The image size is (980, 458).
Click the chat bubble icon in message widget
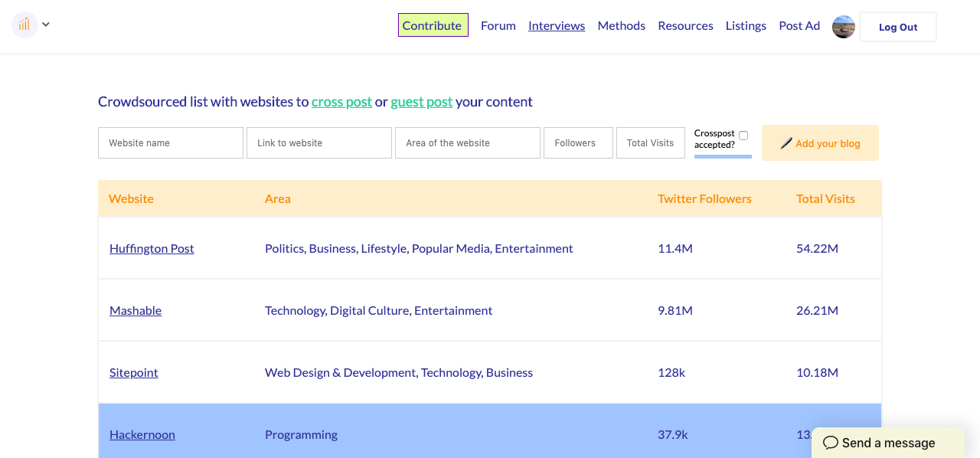point(830,443)
